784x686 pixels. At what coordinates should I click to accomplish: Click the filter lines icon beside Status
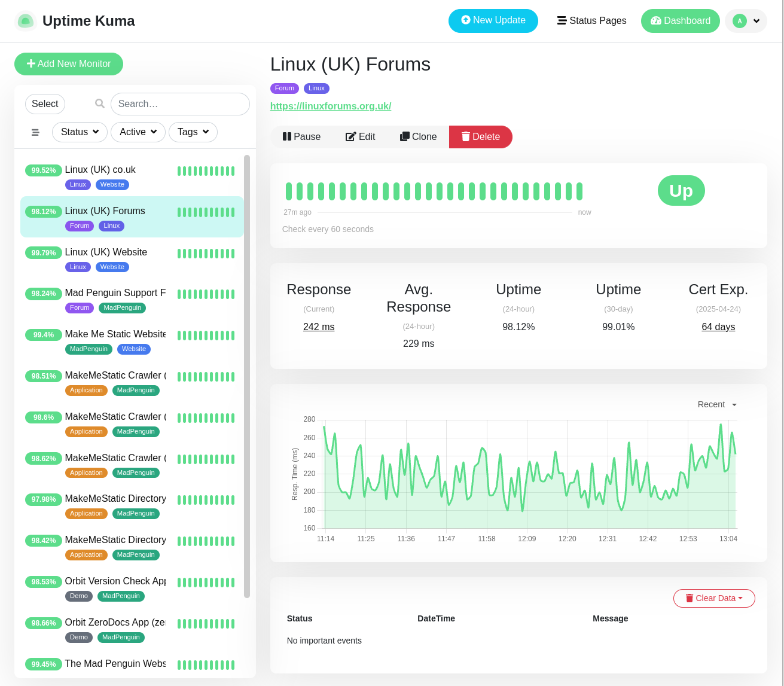(x=35, y=132)
